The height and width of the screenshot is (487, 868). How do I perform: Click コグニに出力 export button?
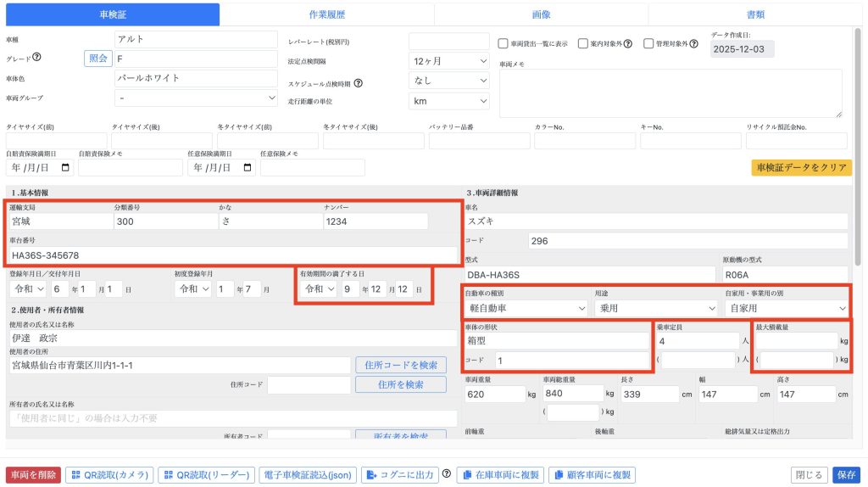400,475
